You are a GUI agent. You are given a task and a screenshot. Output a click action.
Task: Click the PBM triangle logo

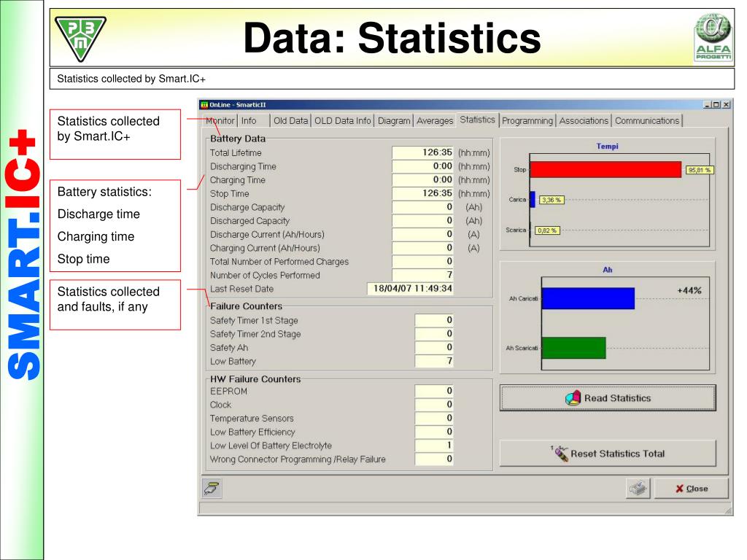(x=80, y=39)
